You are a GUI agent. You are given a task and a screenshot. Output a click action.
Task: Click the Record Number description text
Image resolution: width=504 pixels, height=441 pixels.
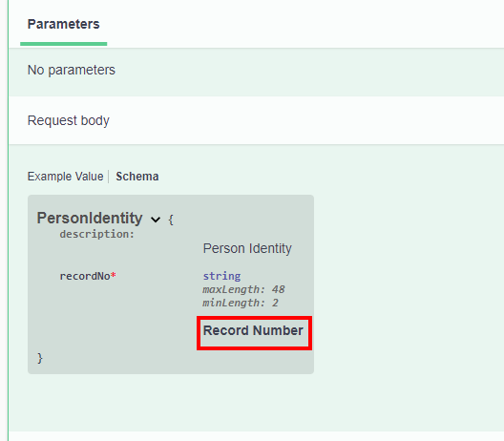(253, 330)
